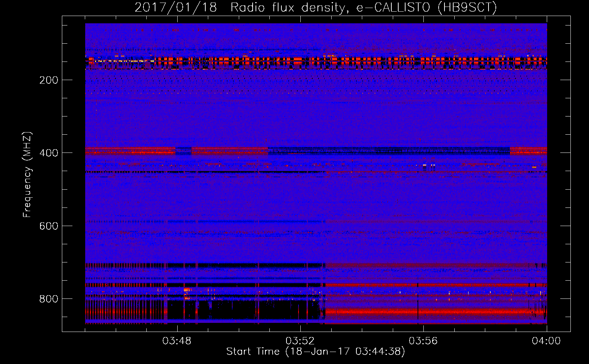This screenshot has width=589, height=364.
Task: Click the 03:56 time tick label
Action: coord(423,341)
